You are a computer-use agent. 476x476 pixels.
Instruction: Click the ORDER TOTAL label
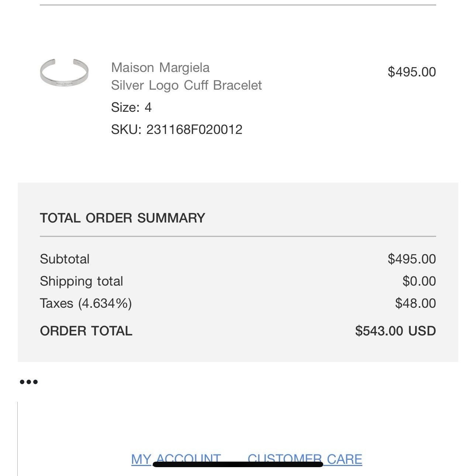tap(86, 331)
